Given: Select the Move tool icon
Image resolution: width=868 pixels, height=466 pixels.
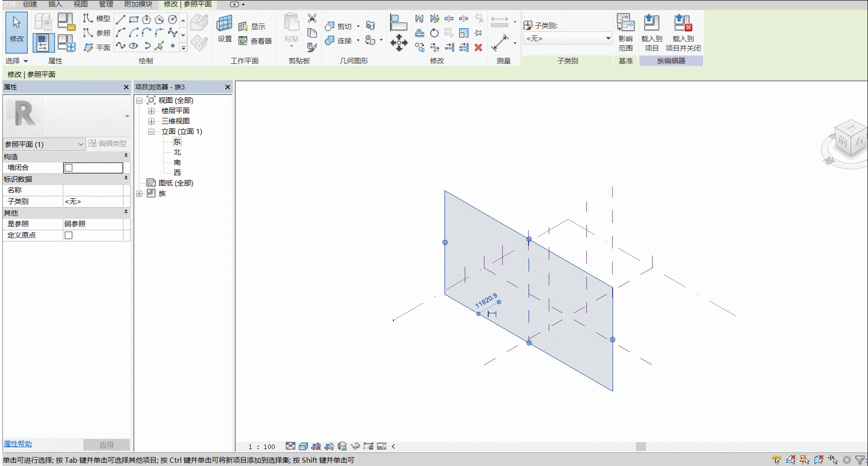Looking at the screenshot, I should pyautogui.click(x=399, y=42).
